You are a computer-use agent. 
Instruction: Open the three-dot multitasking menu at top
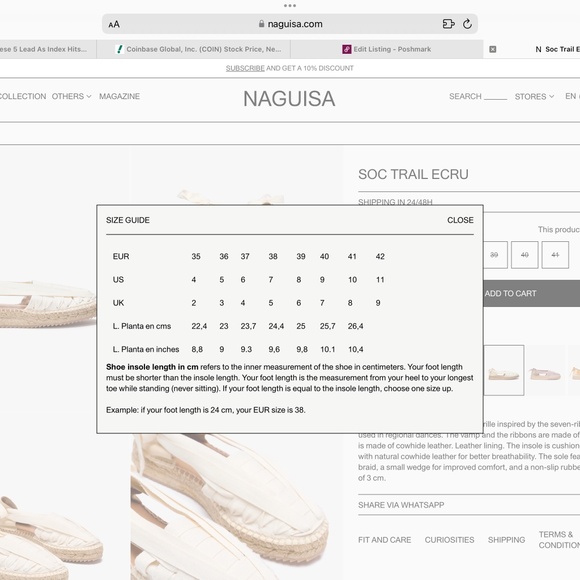290,6
